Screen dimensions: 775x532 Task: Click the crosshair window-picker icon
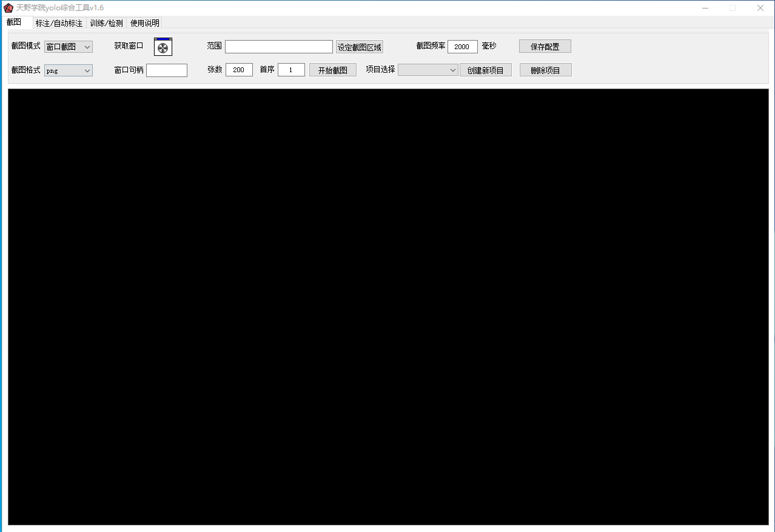(163, 47)
